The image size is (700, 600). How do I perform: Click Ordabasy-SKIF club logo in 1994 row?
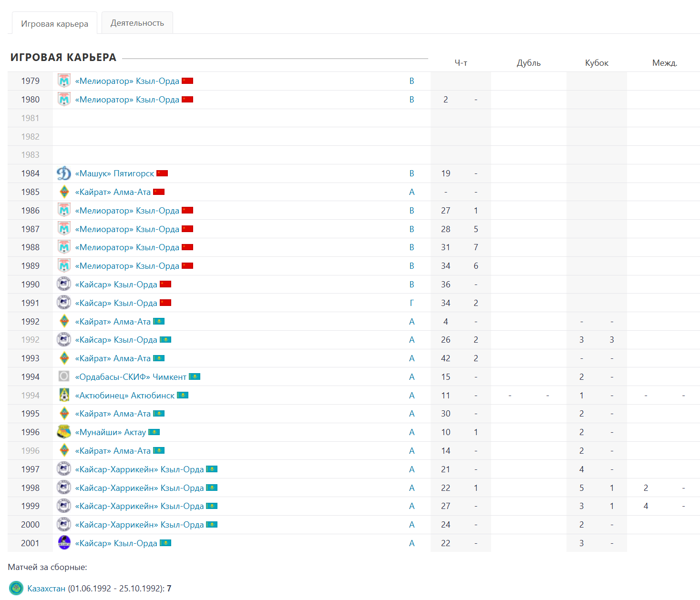[x=64, y=376]
